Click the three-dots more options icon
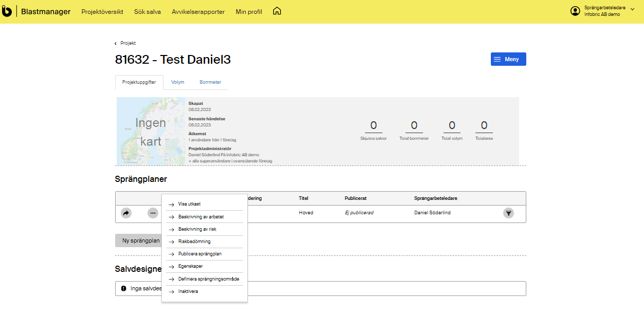 153,213
